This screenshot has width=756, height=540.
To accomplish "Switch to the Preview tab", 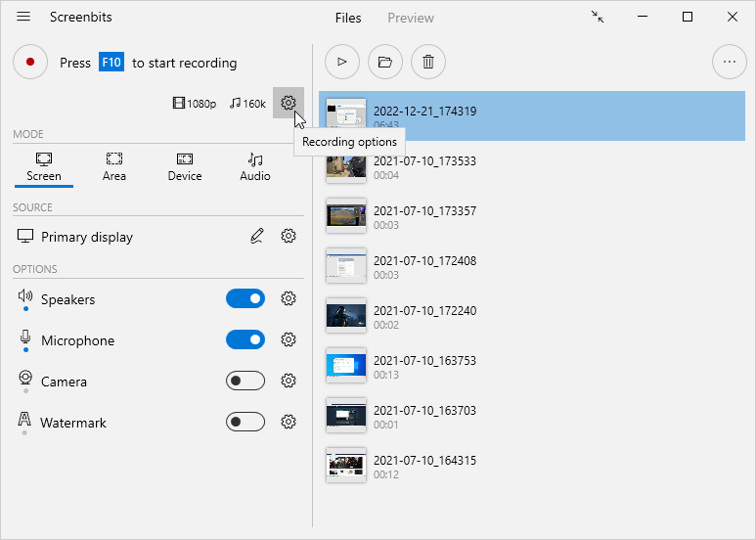I will [411, 18].
